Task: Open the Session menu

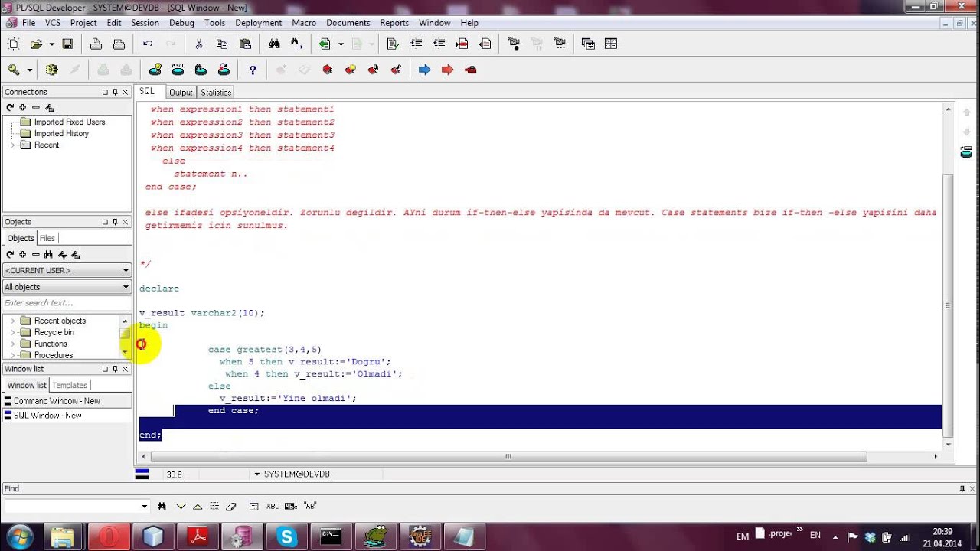Action: tap(145, 23)
